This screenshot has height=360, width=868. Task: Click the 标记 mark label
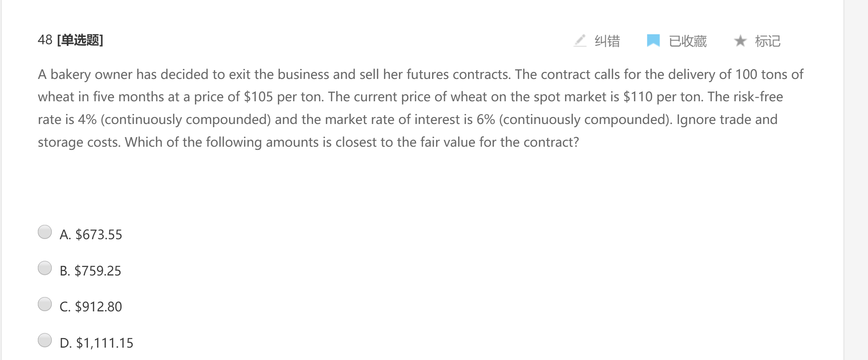(x=768, y=41)
